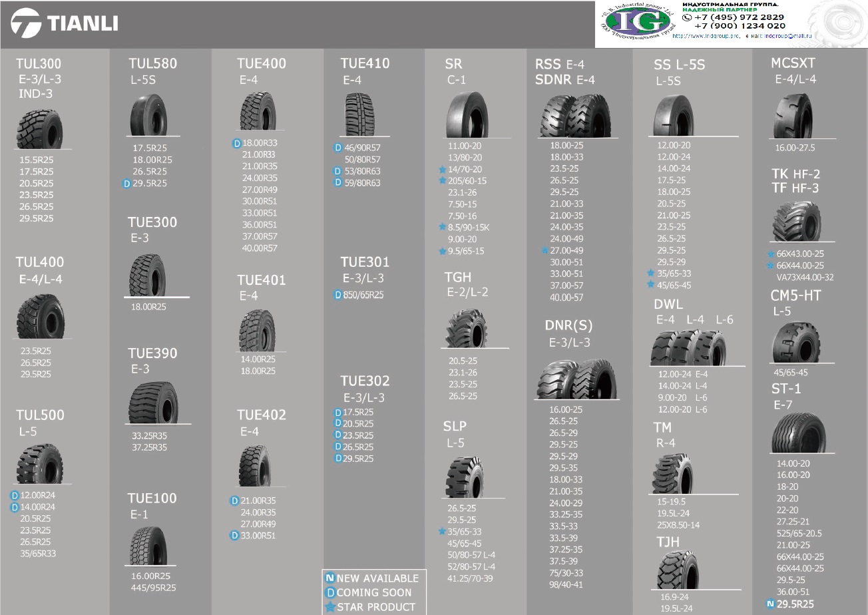Image resolution: width=868 pixels, height=615 pixels.
Task: Open the MCSXT tire image
Action: [793, 116]
